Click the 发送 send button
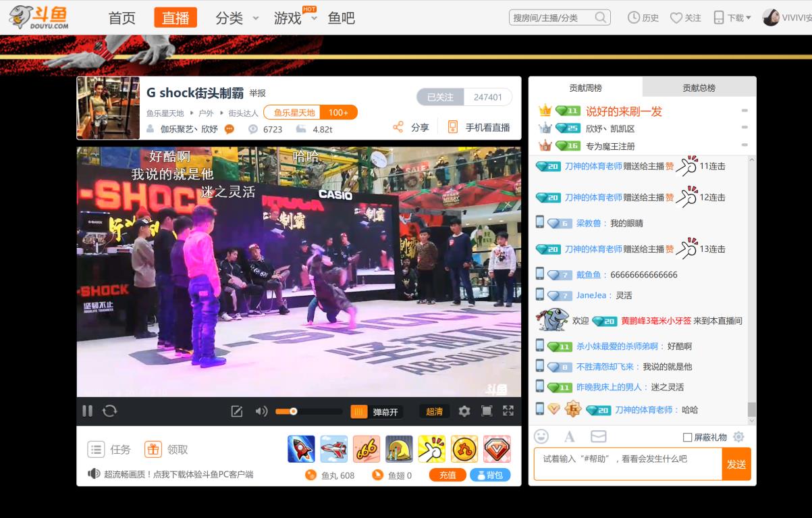Viewport: 812px width, 518px height. 736,464
